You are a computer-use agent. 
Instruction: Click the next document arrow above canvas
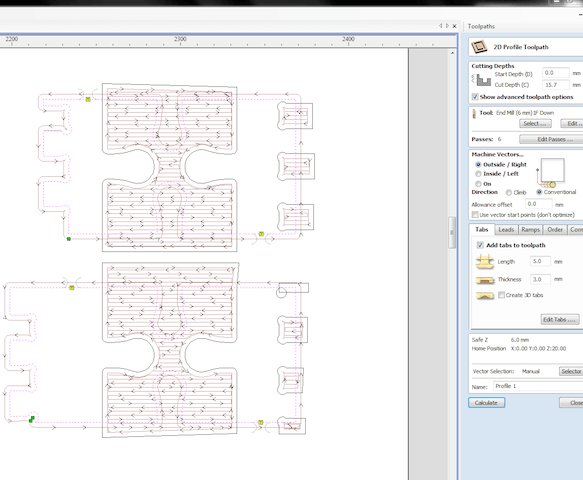447,26
